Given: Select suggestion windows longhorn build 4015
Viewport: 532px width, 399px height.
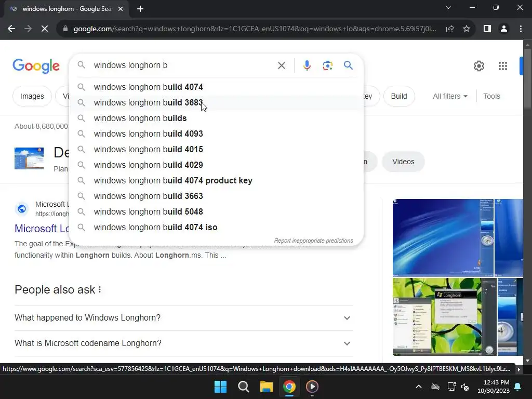Looking at the screenshot, I should (216, 149).
